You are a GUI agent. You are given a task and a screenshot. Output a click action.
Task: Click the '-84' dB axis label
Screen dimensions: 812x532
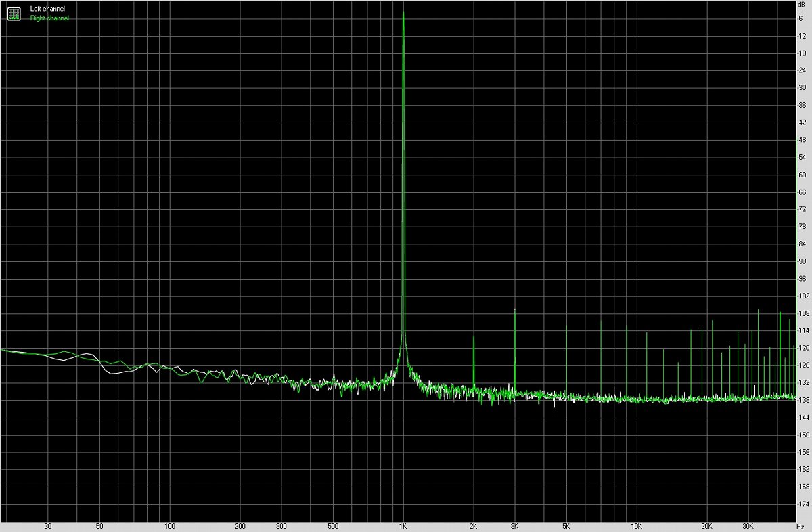pyautogui.click(x=802, y=244)
